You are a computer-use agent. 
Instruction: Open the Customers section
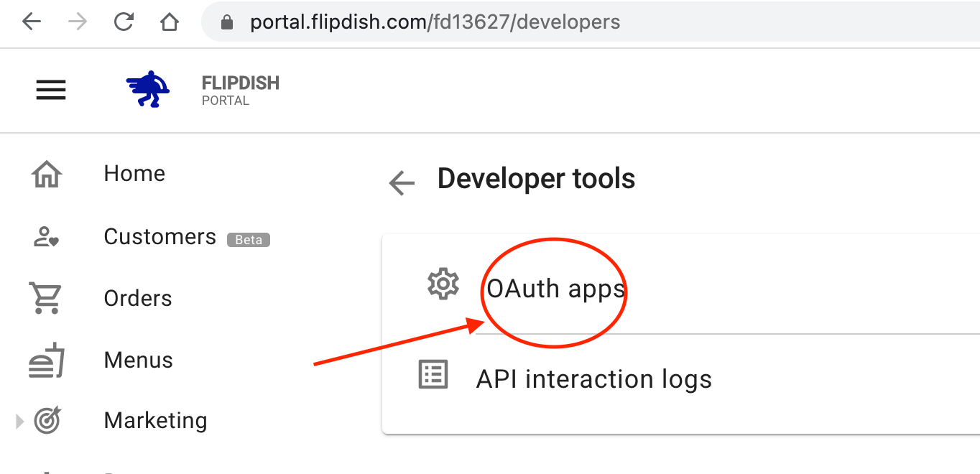(160, 236)
